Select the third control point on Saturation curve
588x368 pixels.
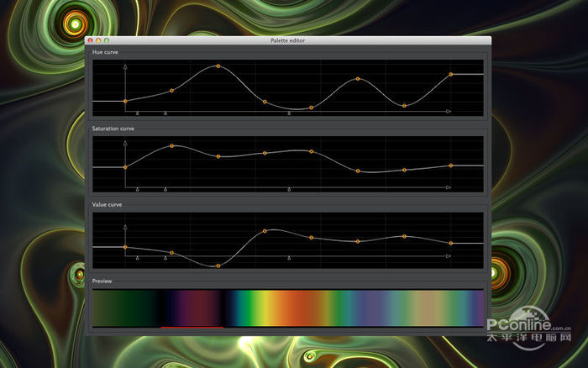point(218,156)
